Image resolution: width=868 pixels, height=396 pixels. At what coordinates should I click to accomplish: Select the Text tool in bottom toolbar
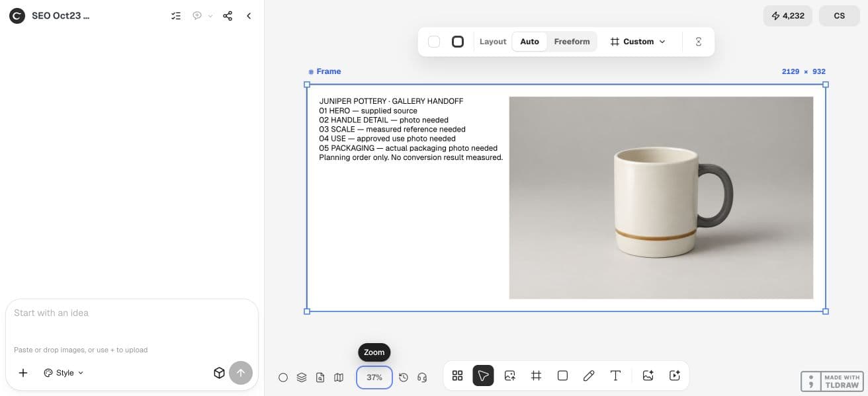pos(615,376)
